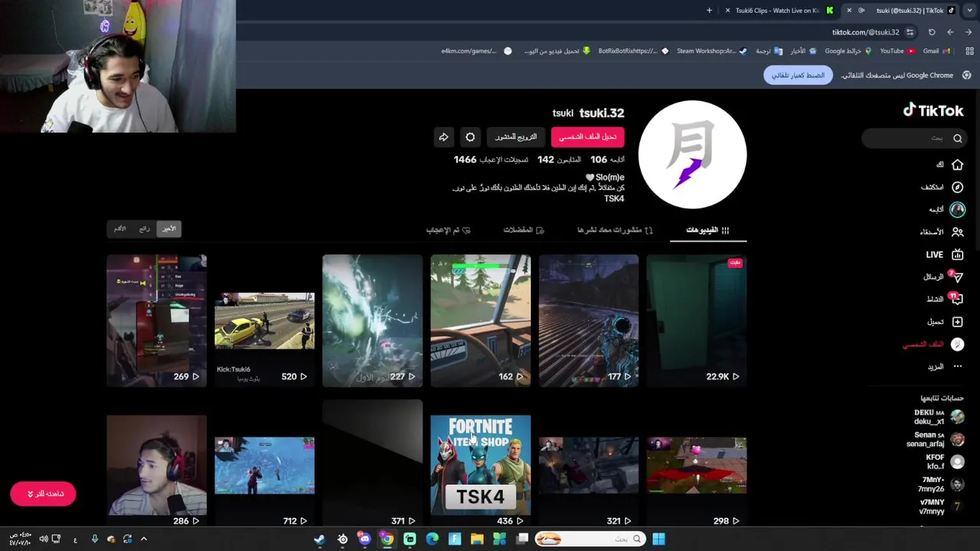Open the LIVE sidebar item
The image size is (980, 551).
coord(944,254)
